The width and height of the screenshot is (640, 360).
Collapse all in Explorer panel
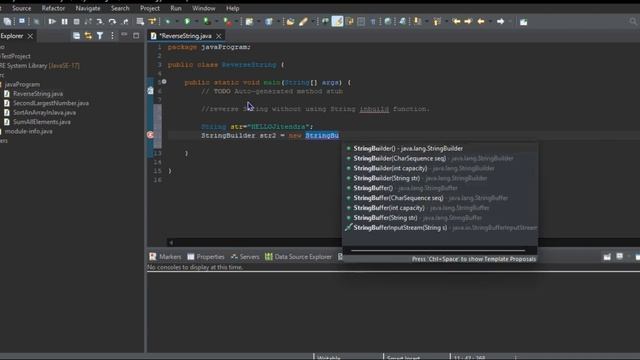coord(76,36)
